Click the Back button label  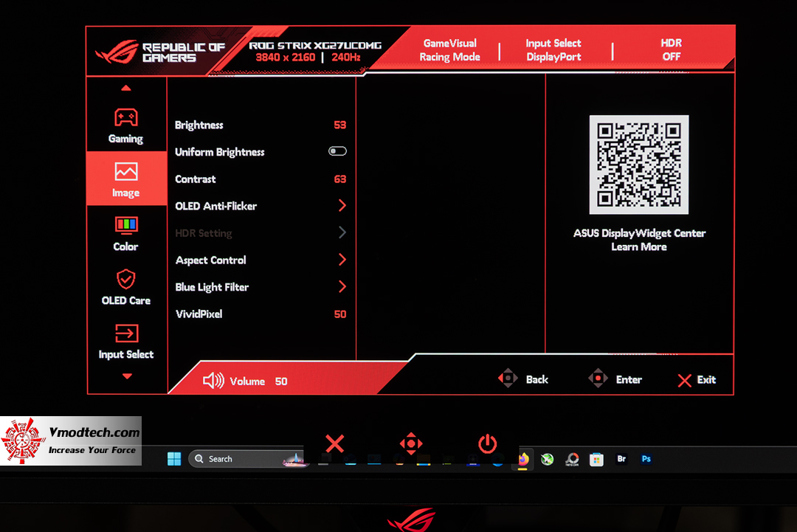tap(536, 379)
